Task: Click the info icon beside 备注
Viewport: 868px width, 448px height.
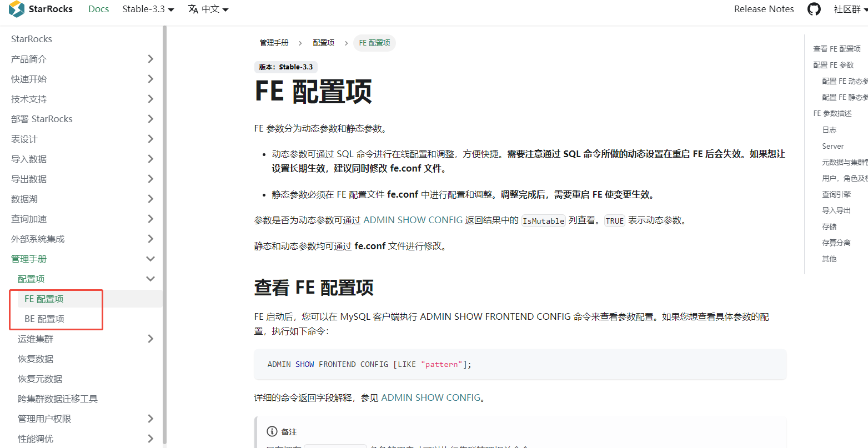Action: [x=272, y=431]
